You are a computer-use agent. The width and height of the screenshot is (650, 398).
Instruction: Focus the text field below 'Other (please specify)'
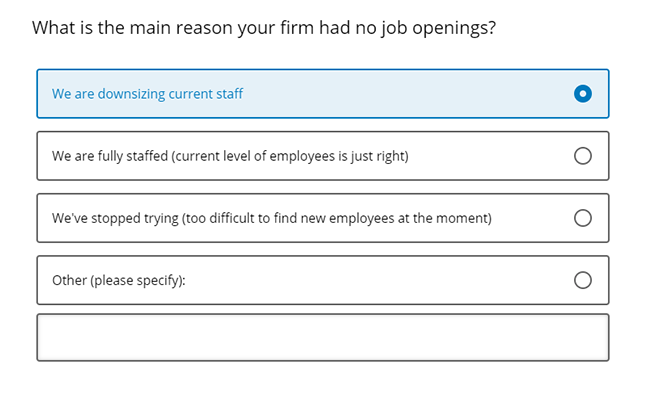[x=323, y=337]
